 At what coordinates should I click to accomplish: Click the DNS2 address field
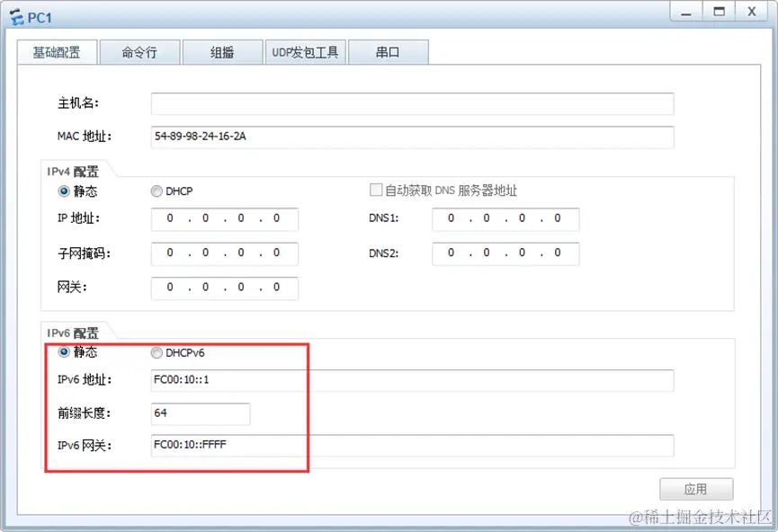(x=505, y=253)
